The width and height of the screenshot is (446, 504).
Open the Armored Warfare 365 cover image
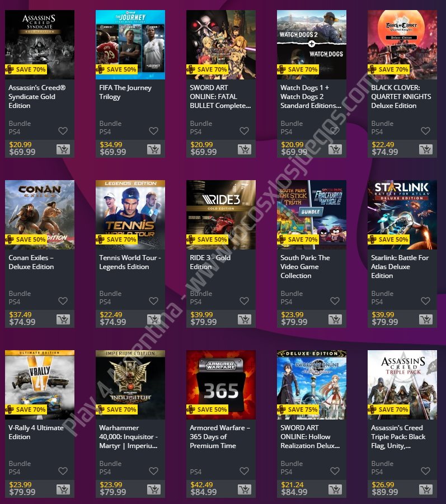(x=221, y=384)
